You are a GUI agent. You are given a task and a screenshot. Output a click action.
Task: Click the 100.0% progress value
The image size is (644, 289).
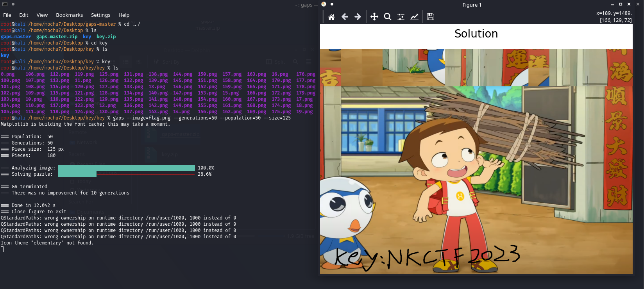pos(206,168)
